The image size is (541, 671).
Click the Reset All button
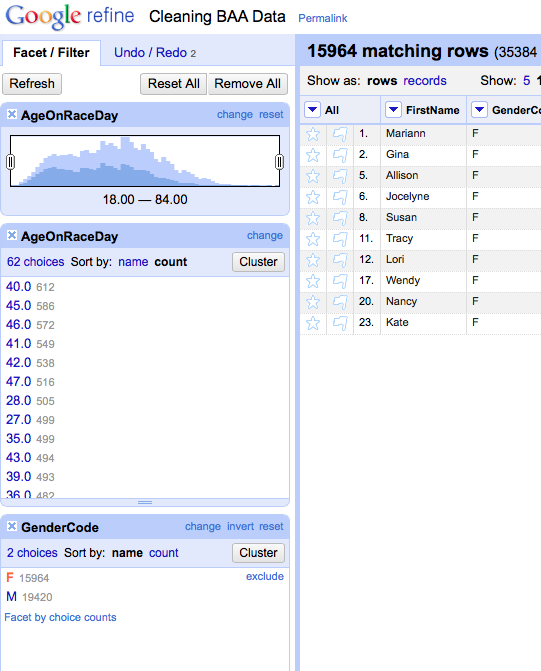[173, 83]
